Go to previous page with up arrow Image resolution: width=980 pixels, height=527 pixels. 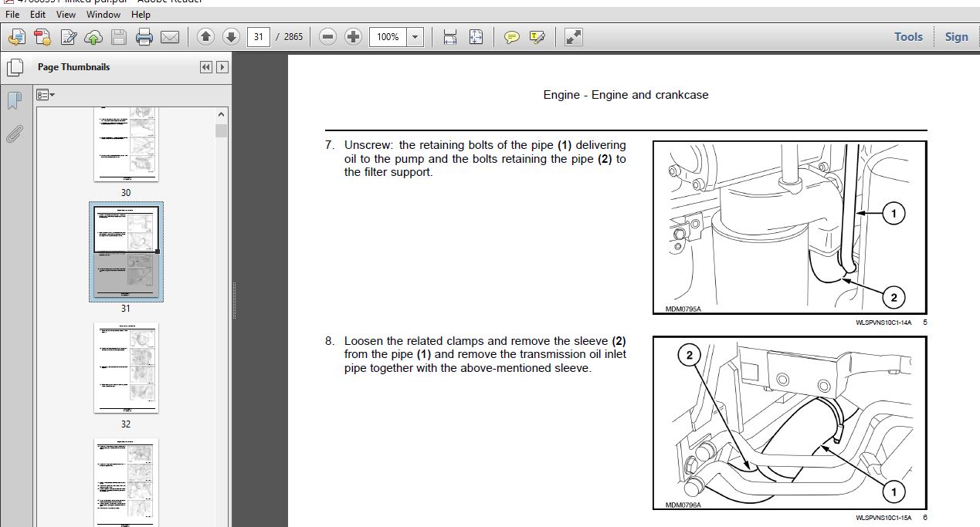click(205, 36)
